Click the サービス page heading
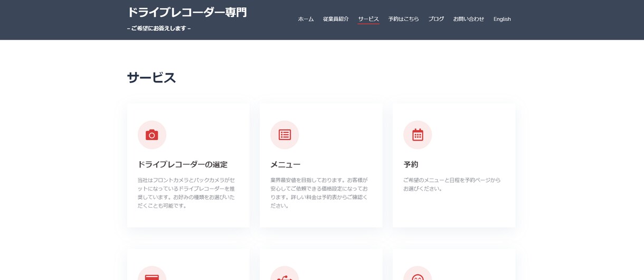The width and height of the screenshot is (644, 280). pyautogui.click(x=151, y=78)
